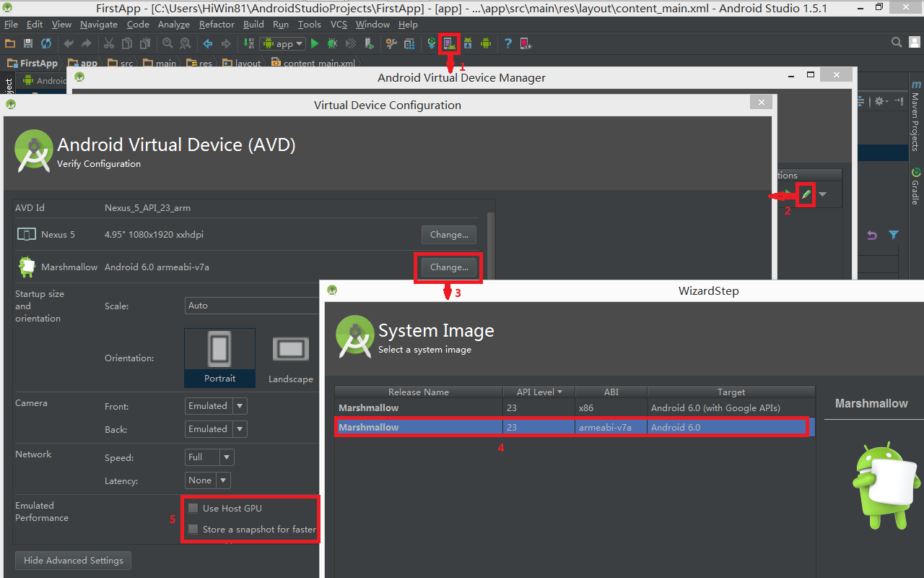Click the Replace toolbar icon

[186, 44]
